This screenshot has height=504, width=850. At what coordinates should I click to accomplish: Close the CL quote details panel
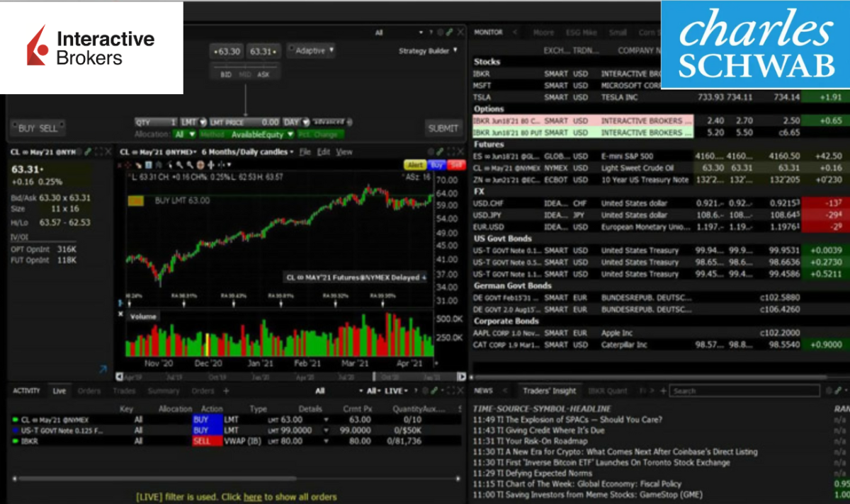pos(108,151)
